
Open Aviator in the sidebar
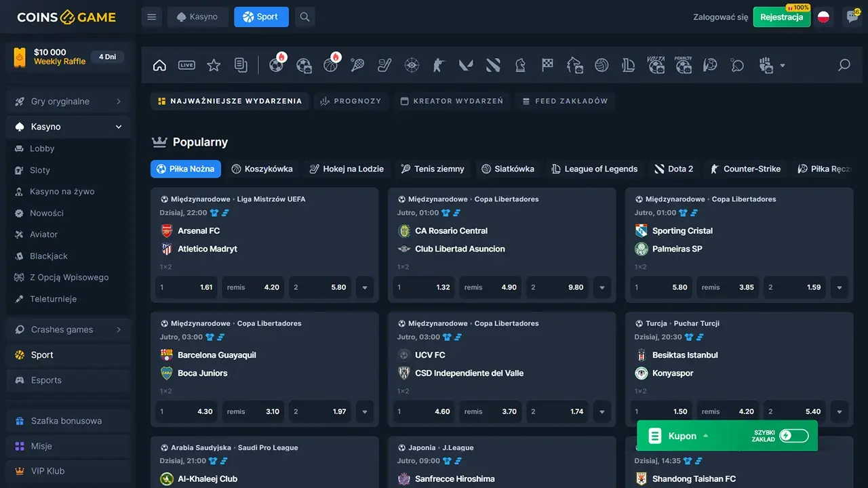68,235
